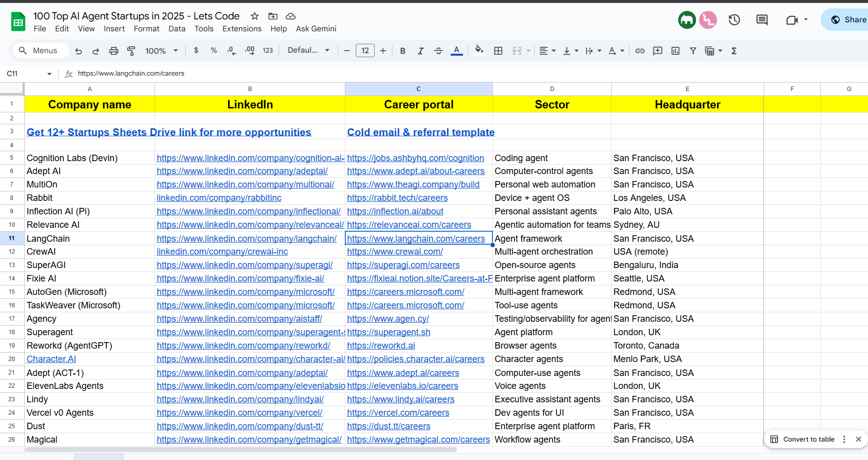This screenshot has height=460, width=868.
Task: Star the document title
Action: (x=255, y=16)
